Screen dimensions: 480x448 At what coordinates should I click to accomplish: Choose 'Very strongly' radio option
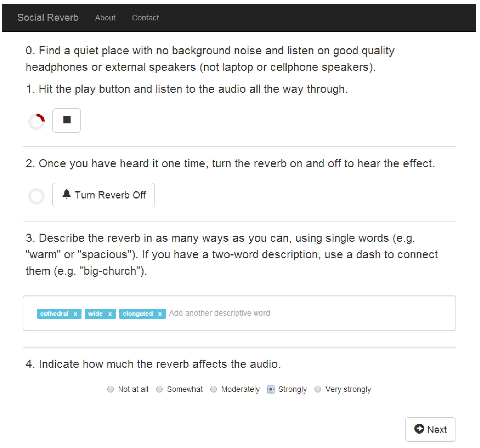(x=318, y=389)
